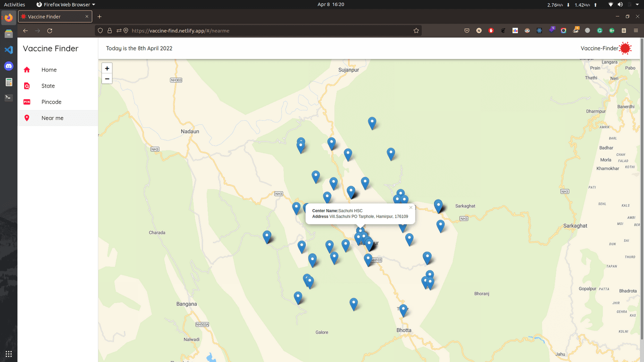This screenshot has width=644, height=362.
Task: Click the map marker nearest Sujanpur
Action: [372, 123]
